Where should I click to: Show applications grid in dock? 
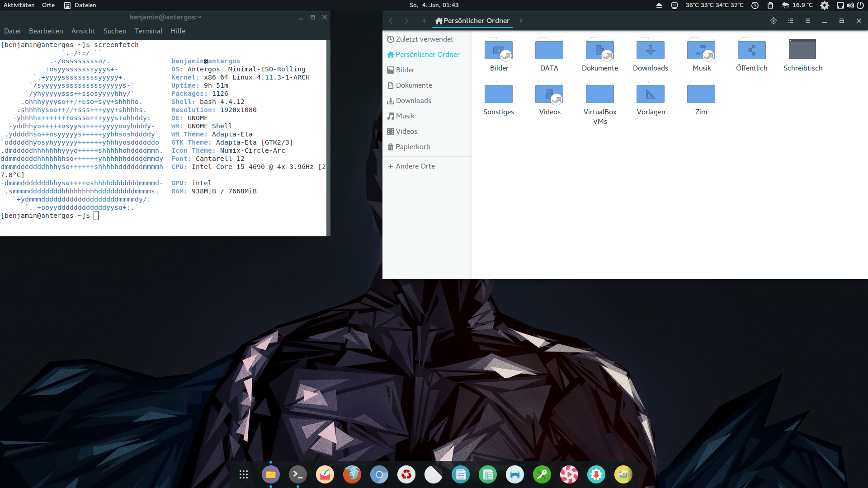[244, 474]
